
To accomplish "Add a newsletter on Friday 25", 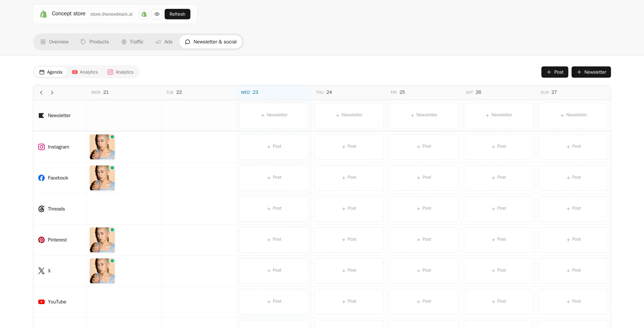I will [423, 115].
